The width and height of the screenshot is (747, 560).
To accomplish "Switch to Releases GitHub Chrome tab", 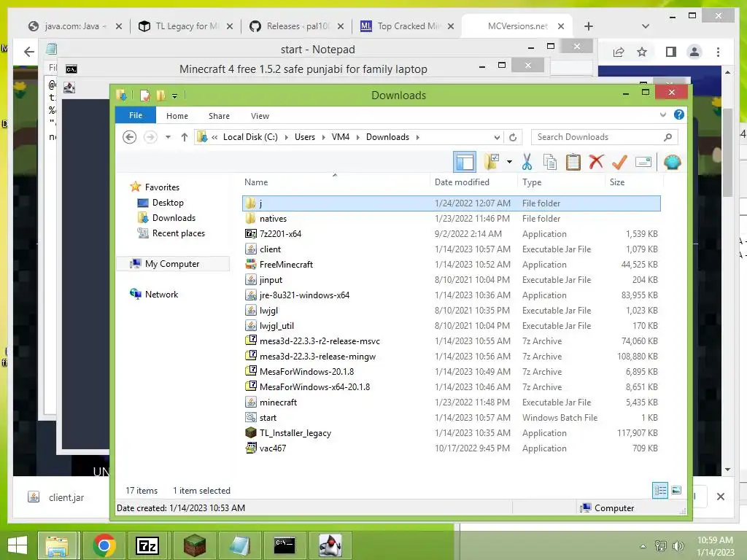I will pos(298,26).
